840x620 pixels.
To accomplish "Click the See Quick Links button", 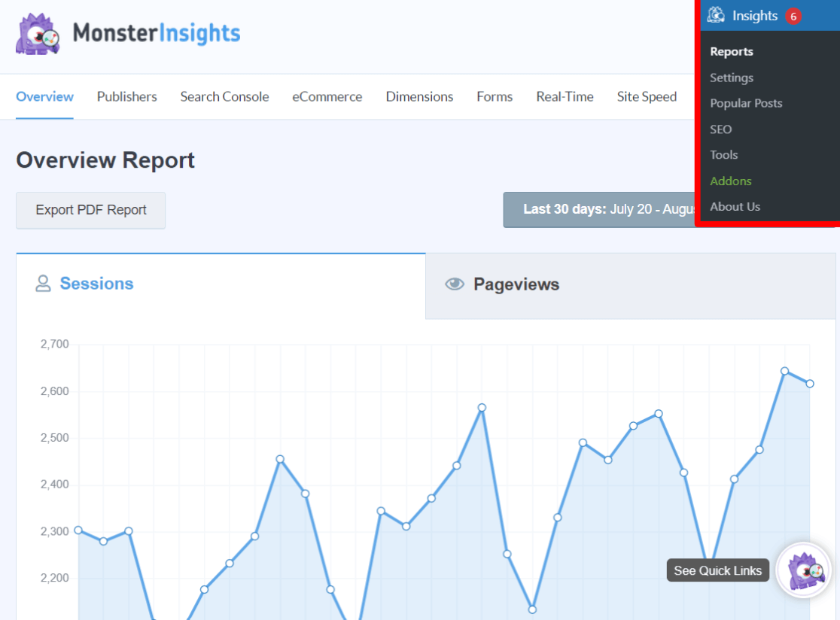I will tap(717, 570).
